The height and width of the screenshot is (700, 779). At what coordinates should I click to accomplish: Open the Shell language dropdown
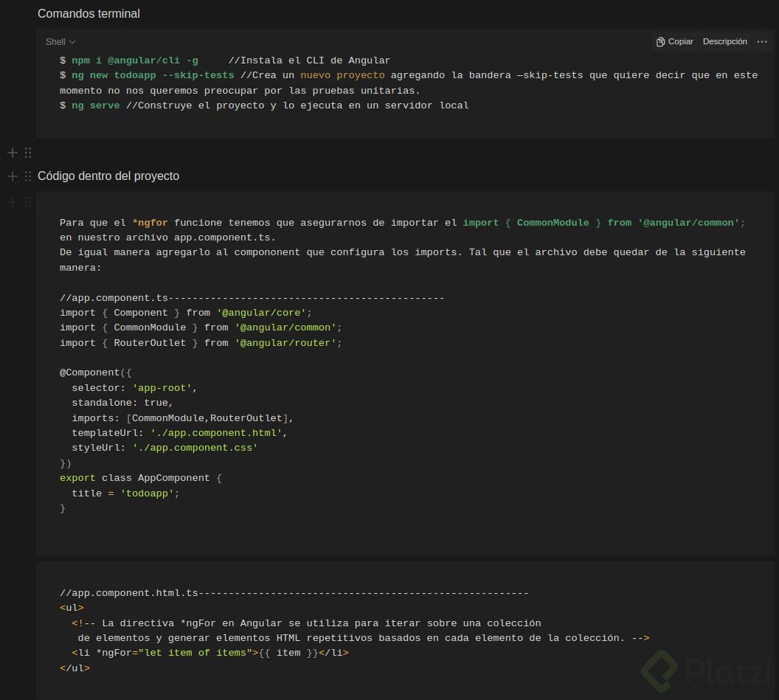point(60,42)
